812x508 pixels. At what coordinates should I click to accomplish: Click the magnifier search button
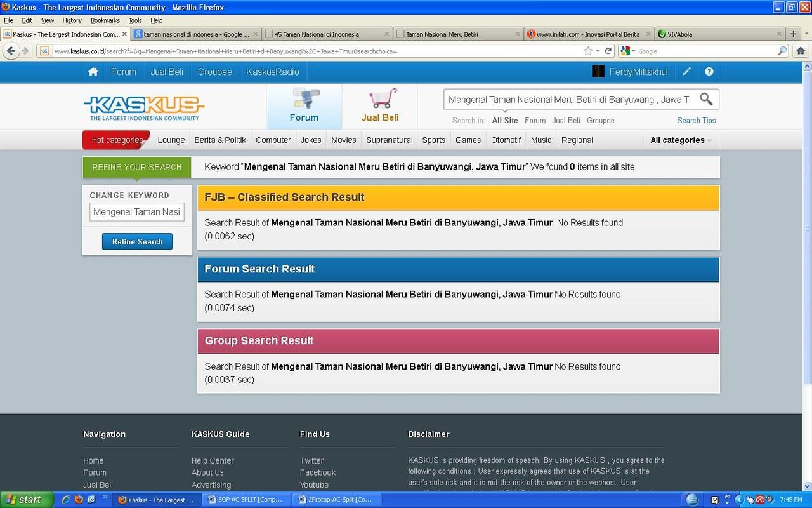point(706,99)
